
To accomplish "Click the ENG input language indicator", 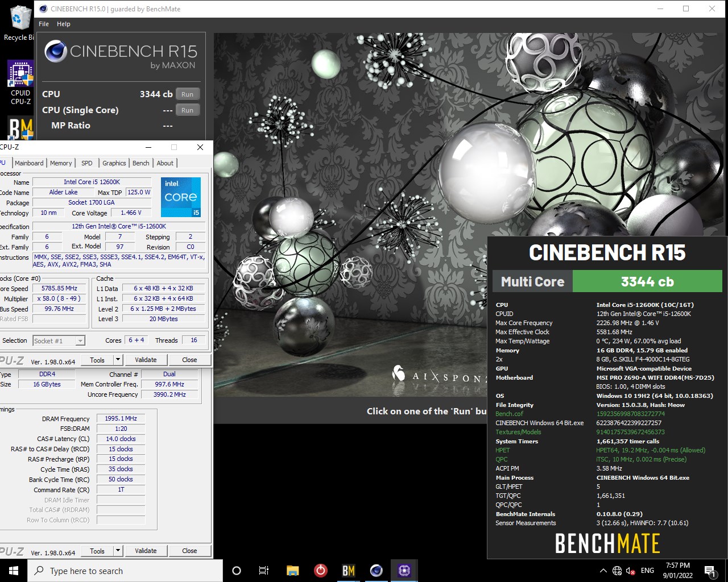I will [x=647, y=571].
